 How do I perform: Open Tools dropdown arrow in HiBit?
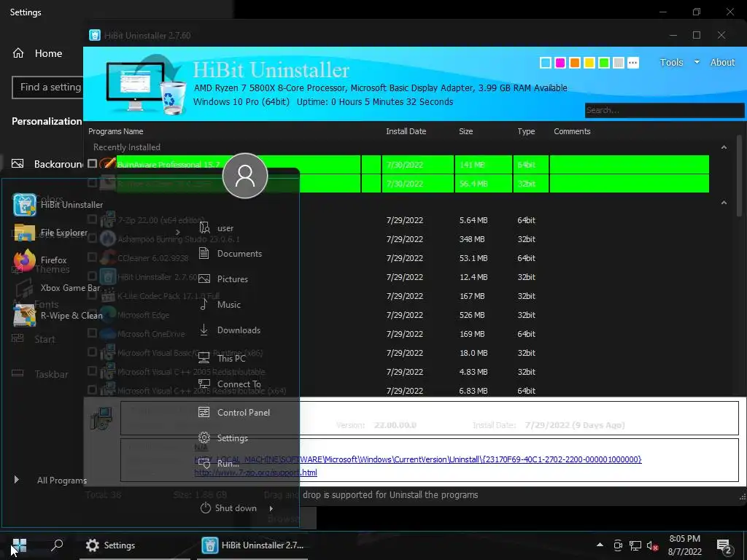pyautogui.click(x=697, y=63)
